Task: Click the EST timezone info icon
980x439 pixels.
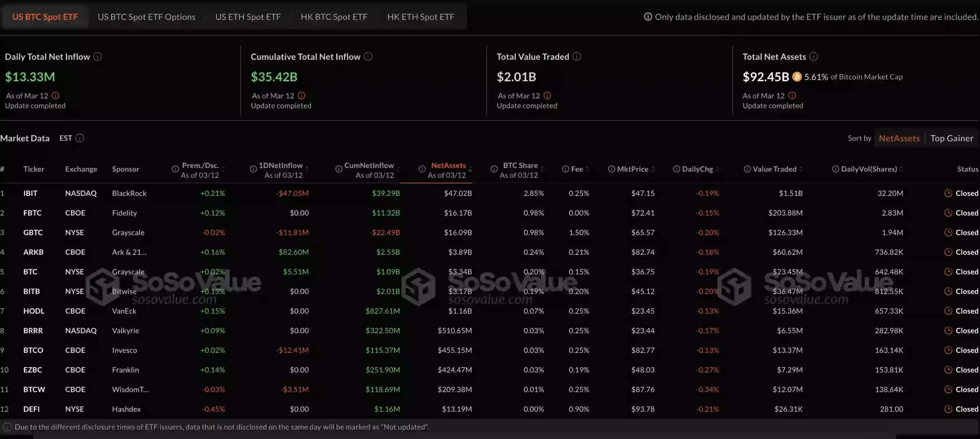Action: point(80,138)
